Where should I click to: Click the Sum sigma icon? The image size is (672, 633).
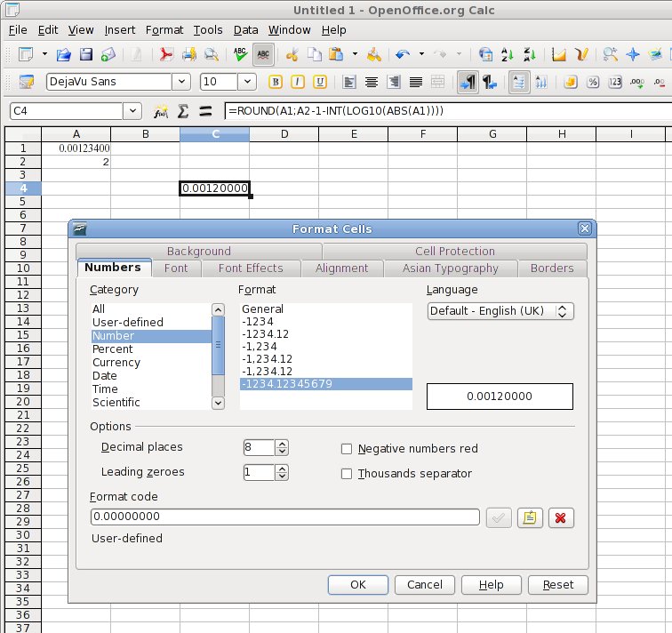click(x=183, y=111)
